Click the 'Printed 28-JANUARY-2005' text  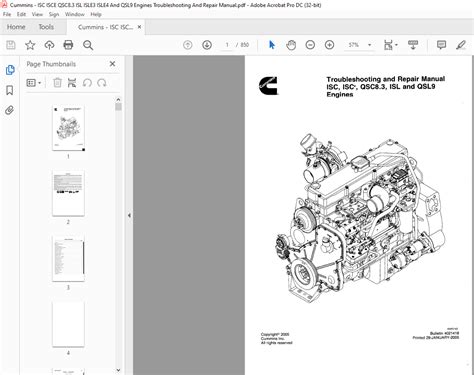coord(436,338)
